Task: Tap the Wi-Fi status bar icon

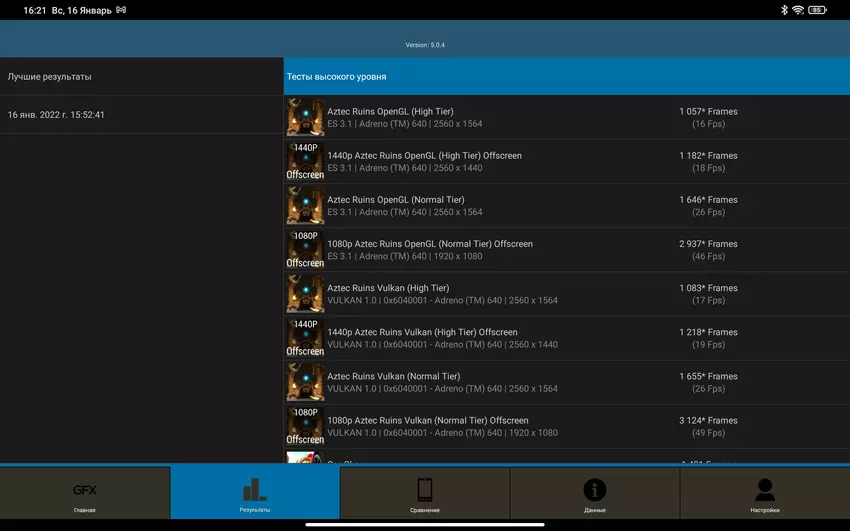Action: click(x=798, y=10)
